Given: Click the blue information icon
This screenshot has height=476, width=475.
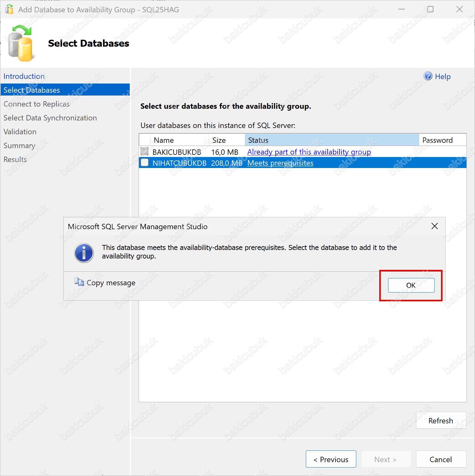Looking at the screenshot, I should [x=84, y=253].
